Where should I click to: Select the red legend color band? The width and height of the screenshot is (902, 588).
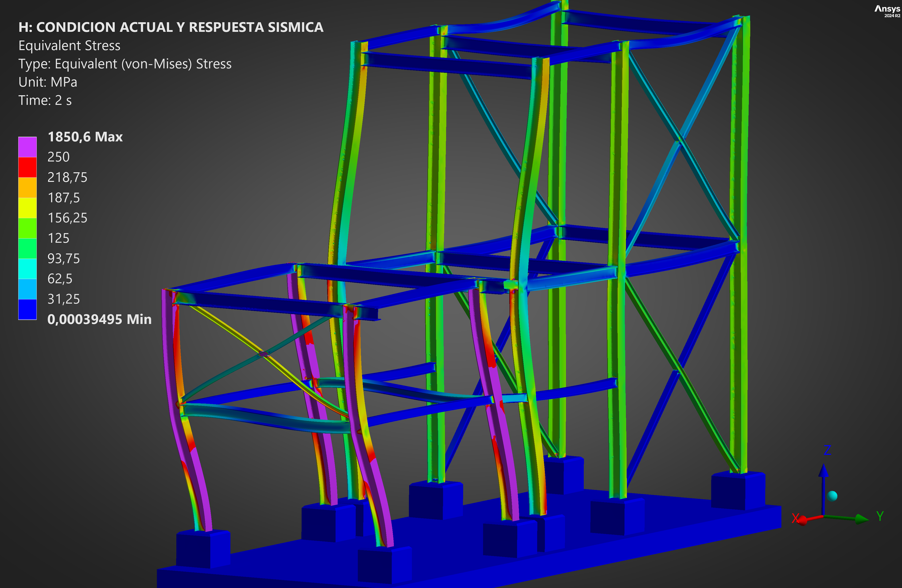27,167
